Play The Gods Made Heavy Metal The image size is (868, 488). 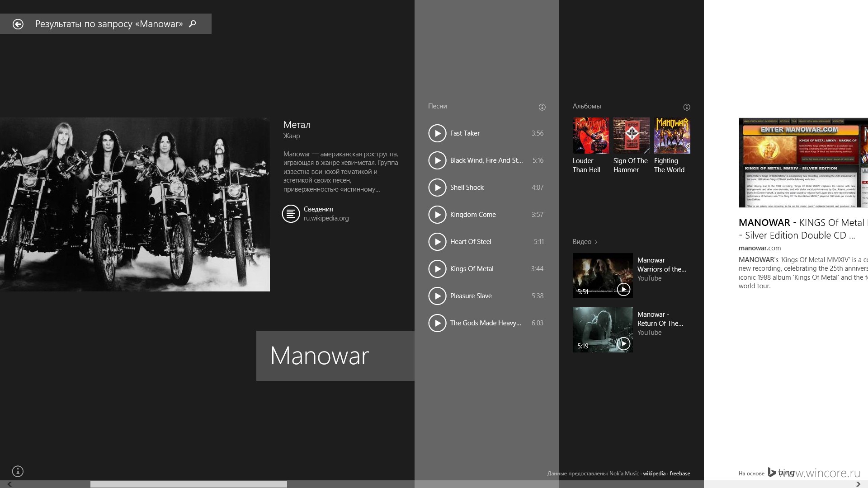click(437, 323)
